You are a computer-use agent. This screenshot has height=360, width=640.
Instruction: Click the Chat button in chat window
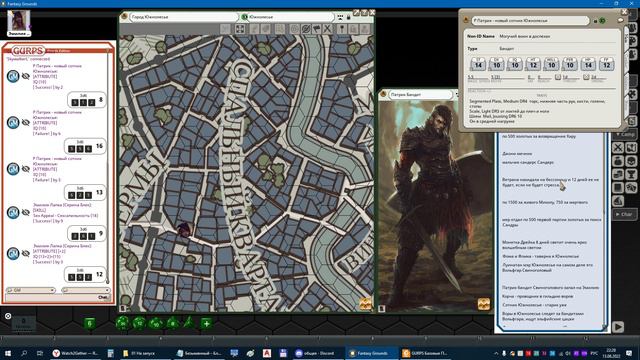102,297
